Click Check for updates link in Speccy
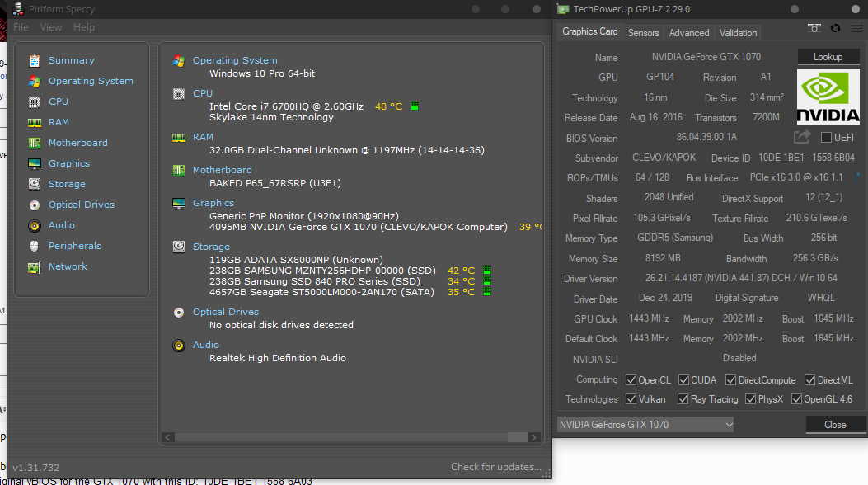868x485 pixels. 496,467
